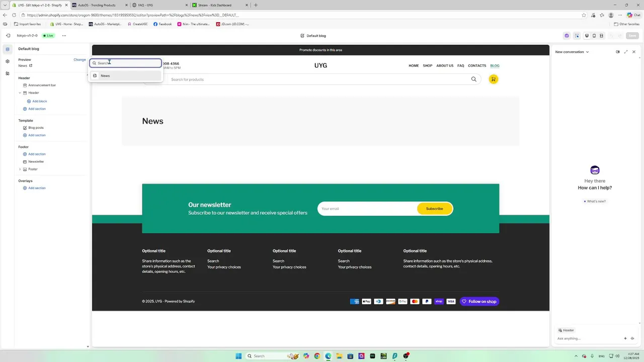Open a new browser tab
Viewport: 644px width, 362px height.
[256, 5]
